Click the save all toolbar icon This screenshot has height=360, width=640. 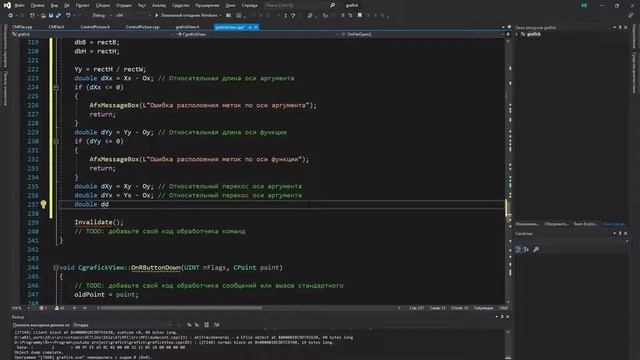point(58,16)
